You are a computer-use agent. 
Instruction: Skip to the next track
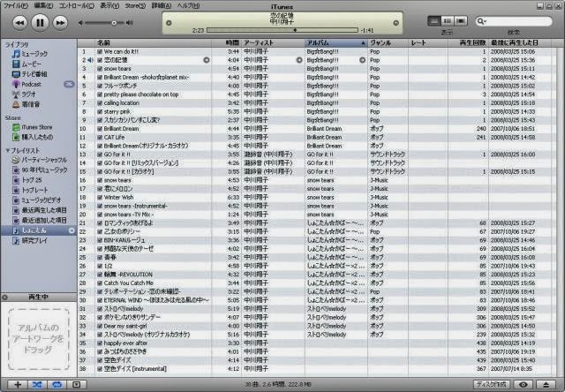tap(60, 23)
